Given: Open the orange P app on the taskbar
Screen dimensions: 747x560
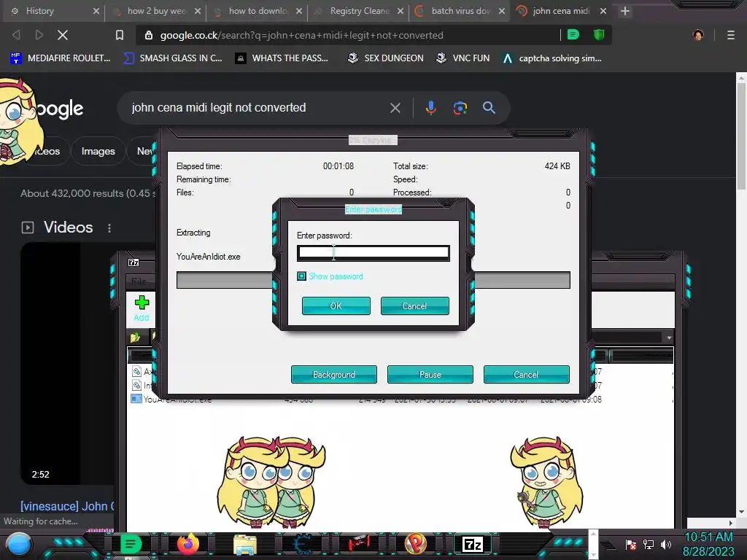Looking at the screenshot, I should click(x=415, y=544).
